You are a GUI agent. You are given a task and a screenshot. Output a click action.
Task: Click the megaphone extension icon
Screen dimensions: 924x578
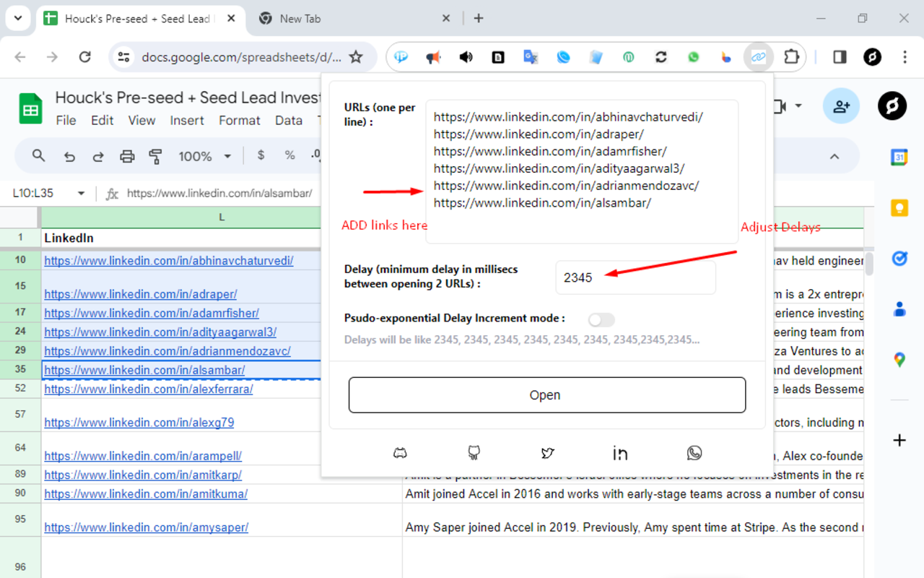(x=433, y=57)
